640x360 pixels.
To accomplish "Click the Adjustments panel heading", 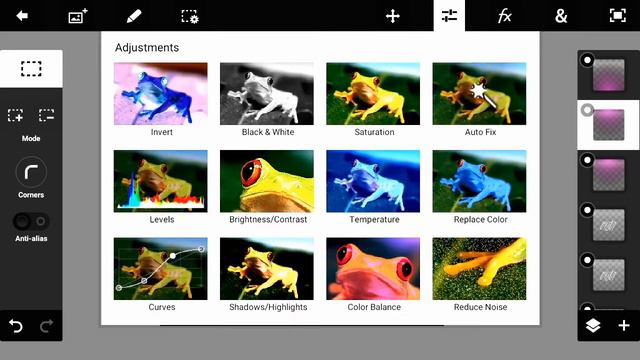I will click(147, 47).
